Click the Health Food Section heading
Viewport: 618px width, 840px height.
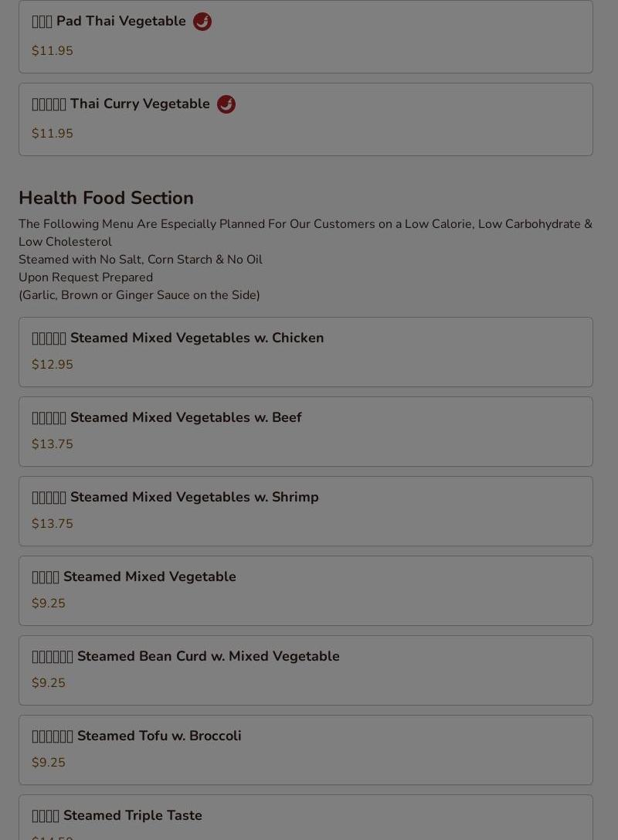click(106, 198)
